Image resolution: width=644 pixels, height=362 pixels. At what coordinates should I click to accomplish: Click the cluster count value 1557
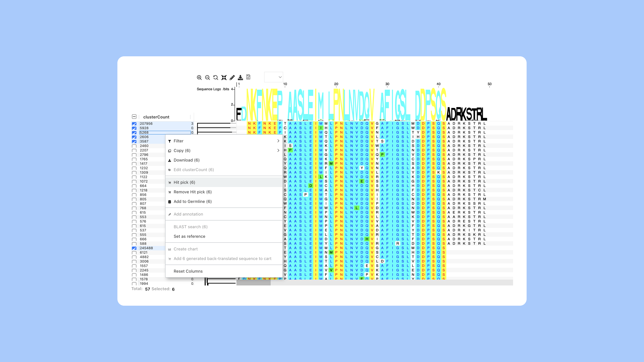pos(144,266)
